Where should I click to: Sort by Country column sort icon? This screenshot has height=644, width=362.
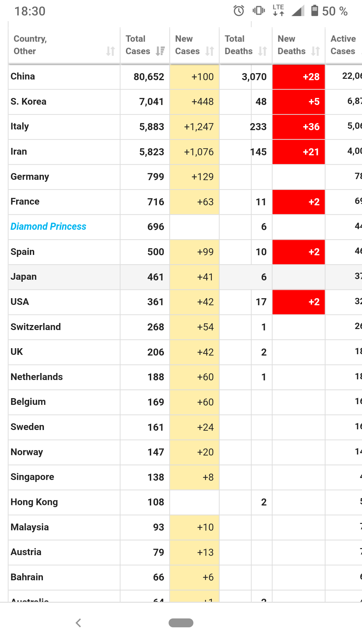coord(110,51)
